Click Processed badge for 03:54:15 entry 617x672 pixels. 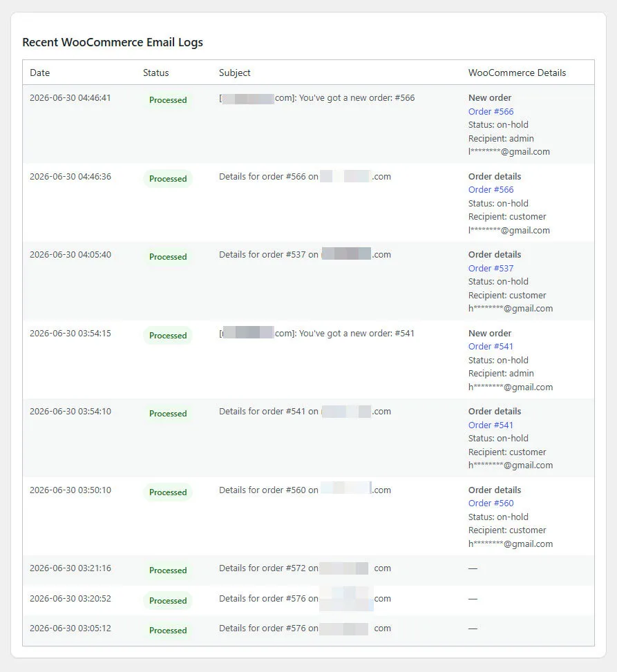pos(168,336)
